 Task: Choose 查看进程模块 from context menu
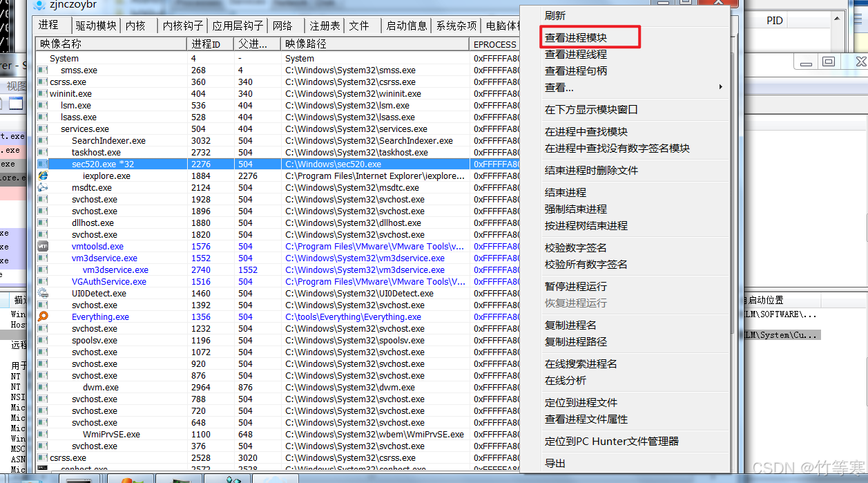576,37
